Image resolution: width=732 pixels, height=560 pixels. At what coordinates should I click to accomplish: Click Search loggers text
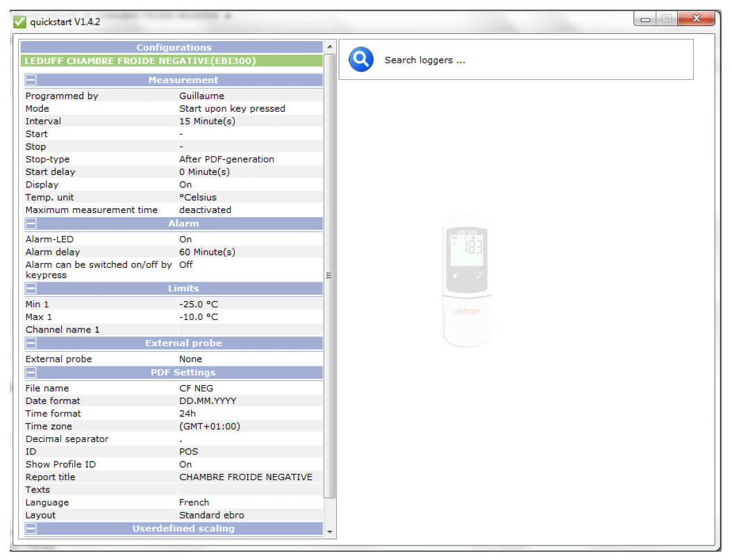(x=424, y=60)
